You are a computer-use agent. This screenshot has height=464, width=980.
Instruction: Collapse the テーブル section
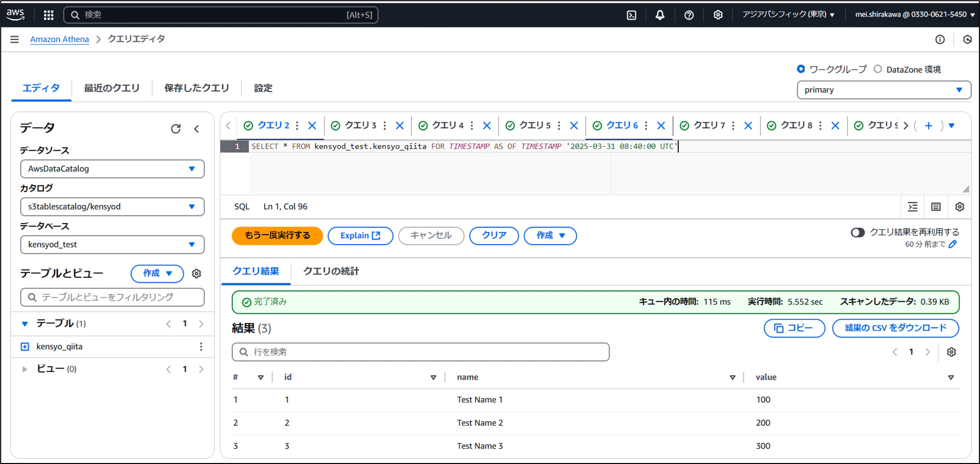click(25, 324)
